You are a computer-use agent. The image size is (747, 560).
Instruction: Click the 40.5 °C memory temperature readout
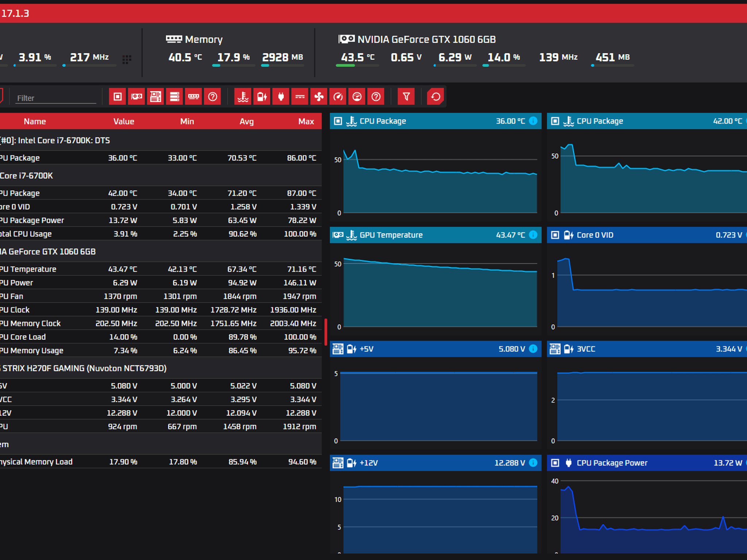[185, 57]
